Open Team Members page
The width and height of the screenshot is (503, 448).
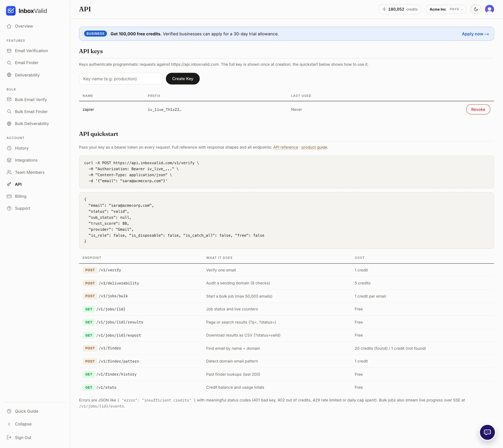(30, 172)
